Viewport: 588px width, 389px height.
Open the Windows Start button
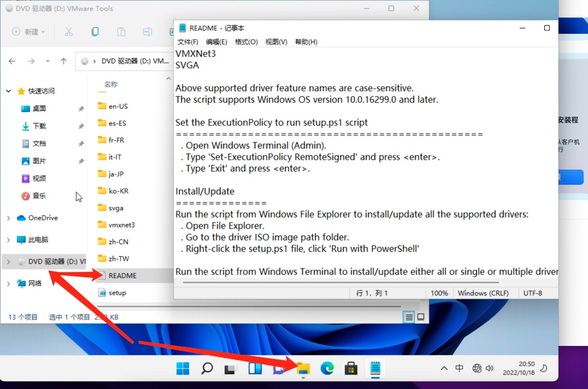point(183,369)
